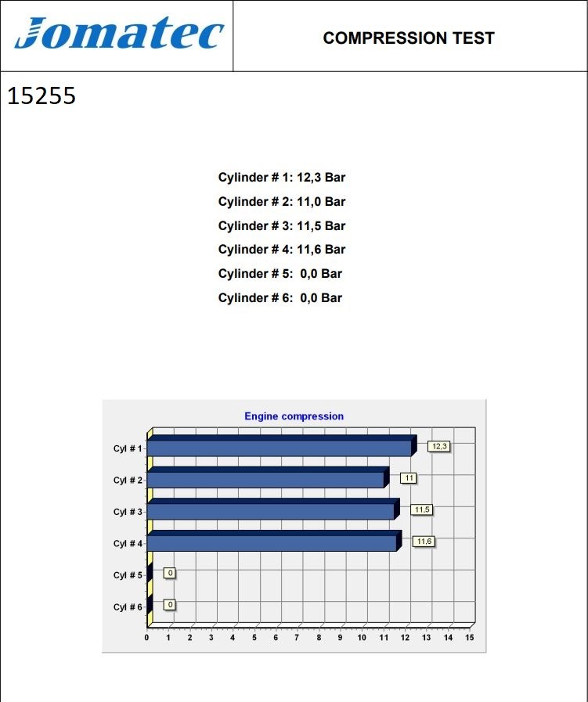This screenshot has width=588, height=702.
Task: Select the Cyl # 2 chart bar
Action: coord(266,480)
